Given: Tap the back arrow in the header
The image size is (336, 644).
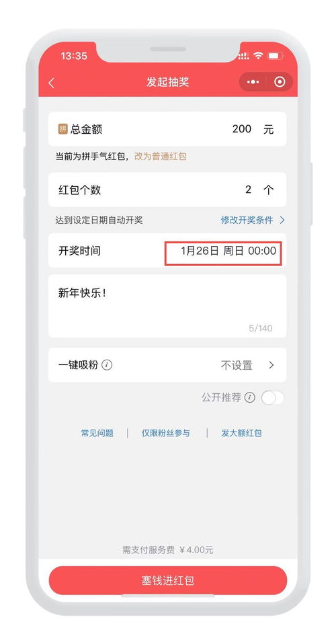Looking at the screenshot, I should click(51, 83).
